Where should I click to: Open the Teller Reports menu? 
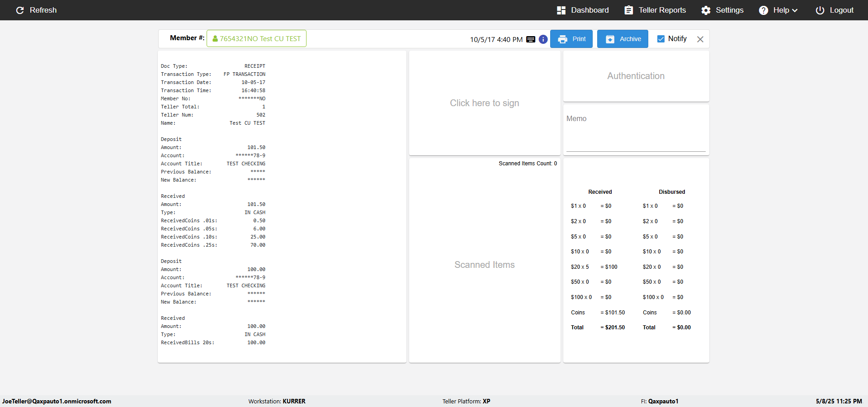[x=655, y=10]
